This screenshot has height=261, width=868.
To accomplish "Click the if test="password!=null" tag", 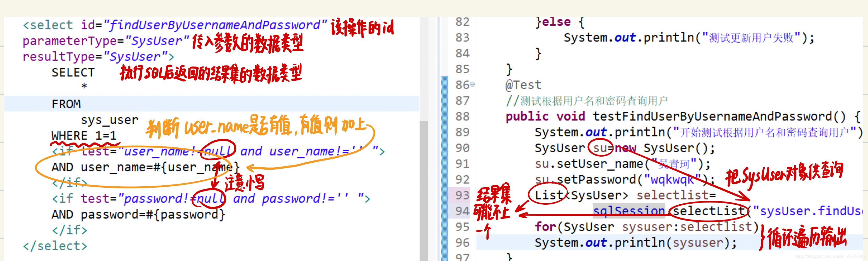I will [211, 198].
